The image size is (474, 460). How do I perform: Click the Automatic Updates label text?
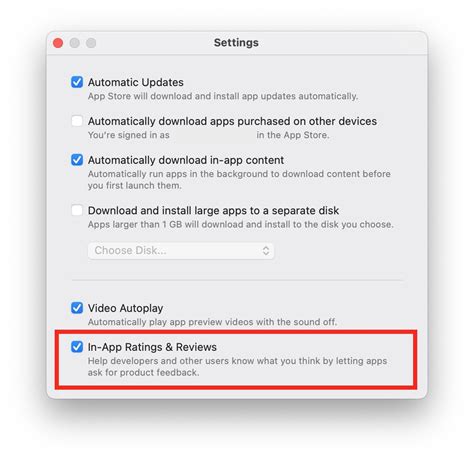coord(136,82)
